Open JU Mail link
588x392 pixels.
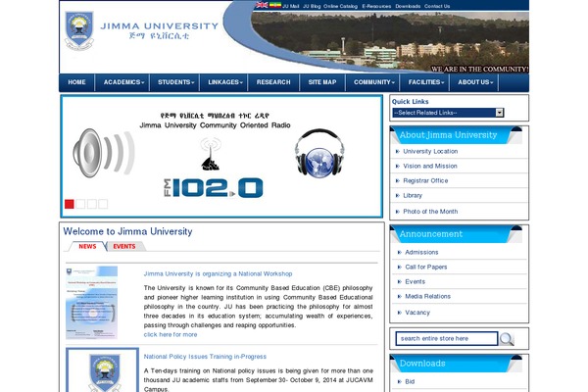[x=291, y=6]
